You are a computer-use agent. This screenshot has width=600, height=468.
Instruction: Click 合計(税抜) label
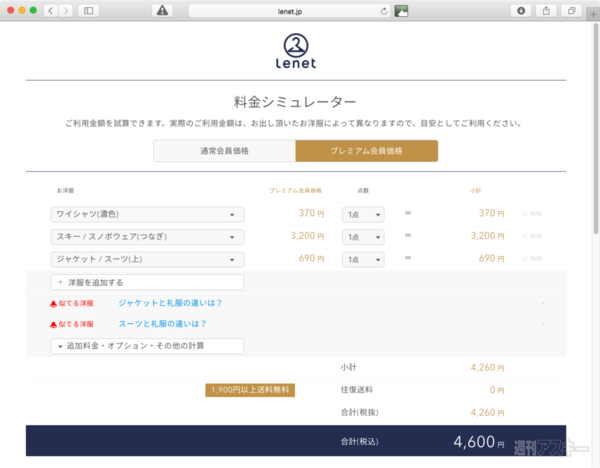click(x=359, y=413)
